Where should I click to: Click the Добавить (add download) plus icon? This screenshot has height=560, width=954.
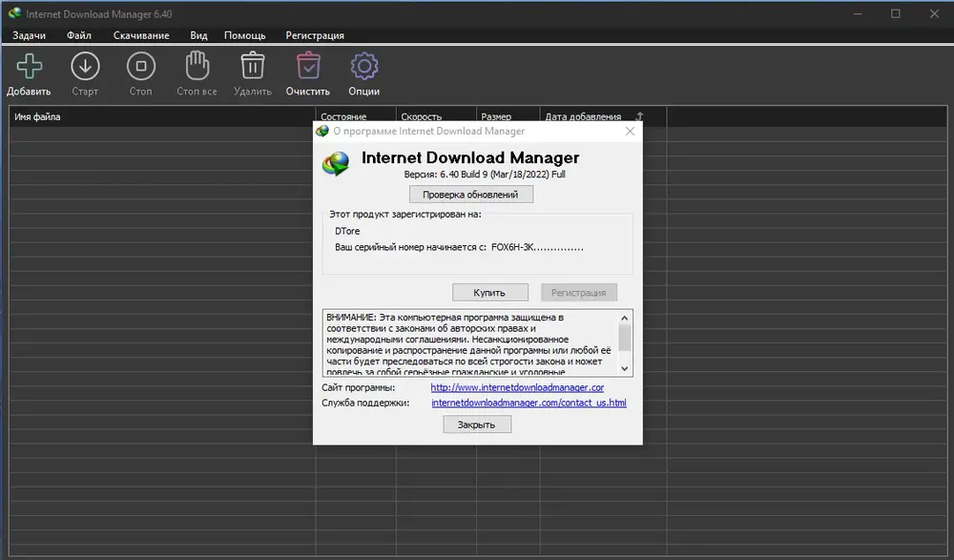click(x=29, y=67)
